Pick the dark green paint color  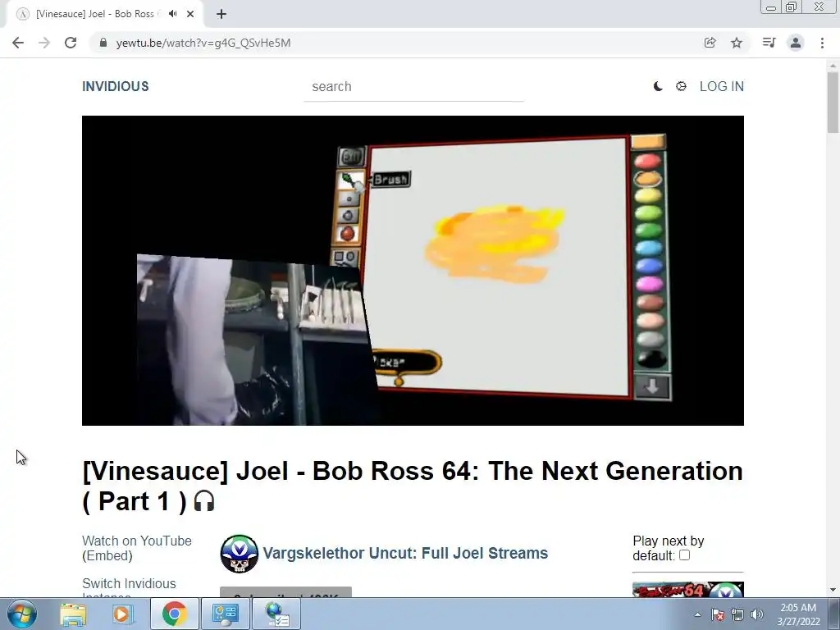[x=649, y=231]
